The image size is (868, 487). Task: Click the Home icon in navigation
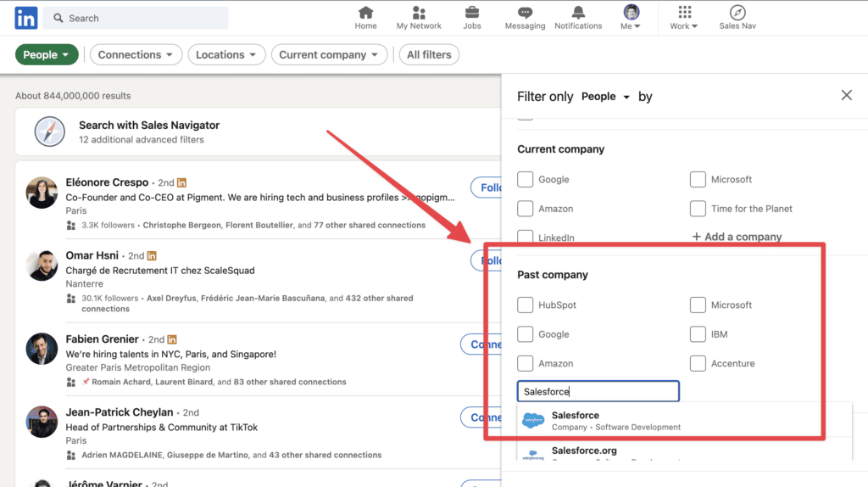(x=365, y=12)
